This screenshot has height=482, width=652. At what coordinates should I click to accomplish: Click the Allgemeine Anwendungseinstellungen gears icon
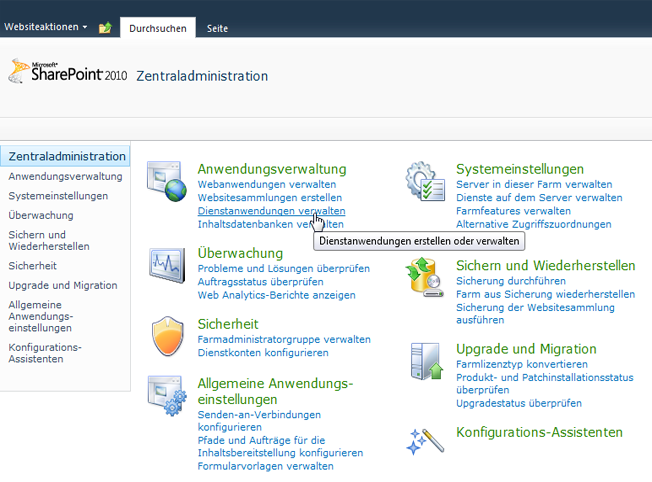pos(167,395)
